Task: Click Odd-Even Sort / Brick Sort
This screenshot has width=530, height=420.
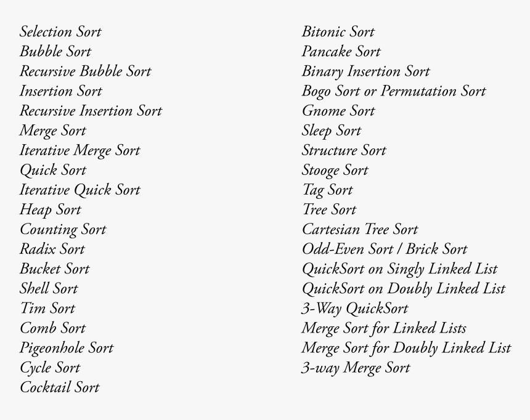Action: [x=385, y=249]
